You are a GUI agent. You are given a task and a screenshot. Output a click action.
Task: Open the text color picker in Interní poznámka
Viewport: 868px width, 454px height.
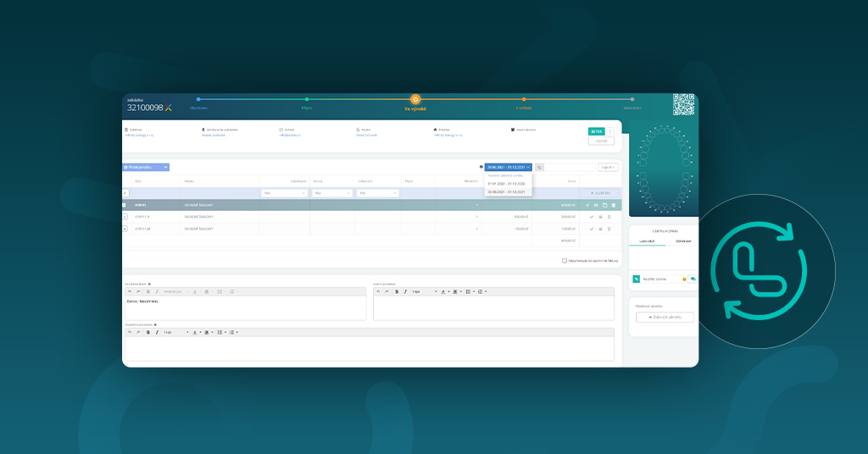click(444, 291)
